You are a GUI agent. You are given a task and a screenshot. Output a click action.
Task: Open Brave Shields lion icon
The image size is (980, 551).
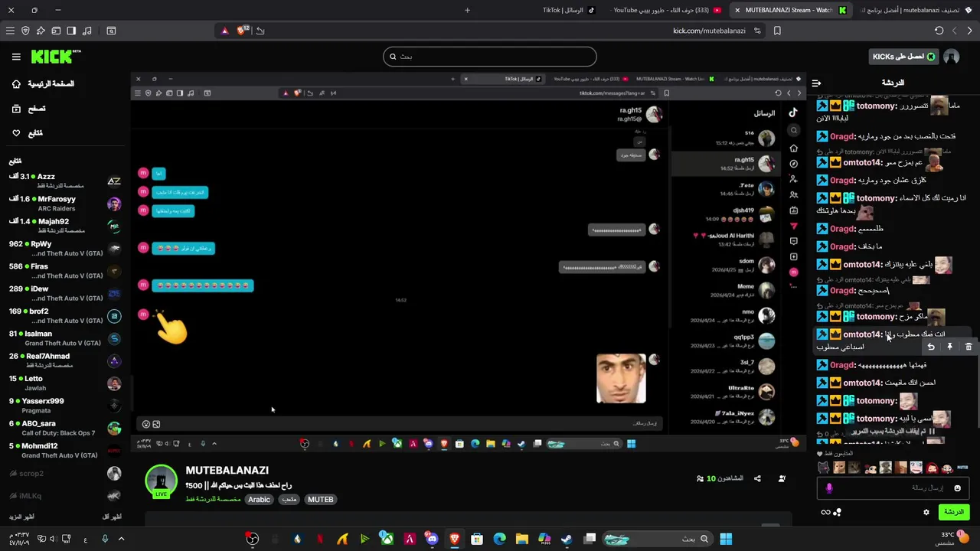pos(243,31)
